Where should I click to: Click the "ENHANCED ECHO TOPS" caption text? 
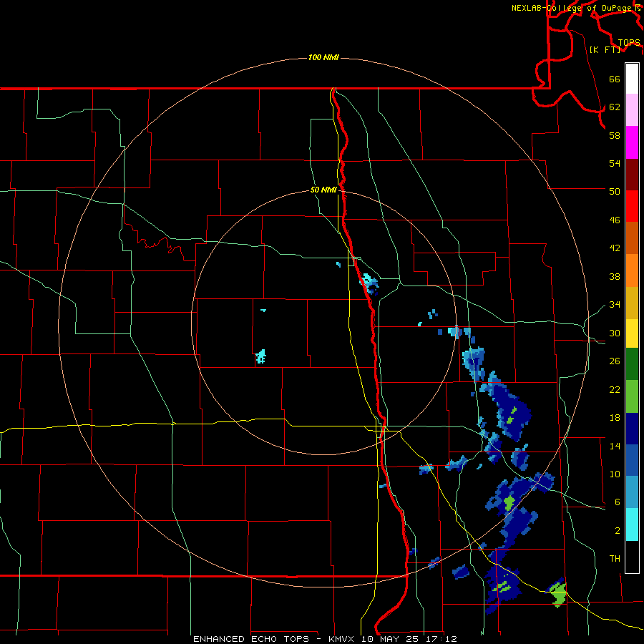(251, 639)
